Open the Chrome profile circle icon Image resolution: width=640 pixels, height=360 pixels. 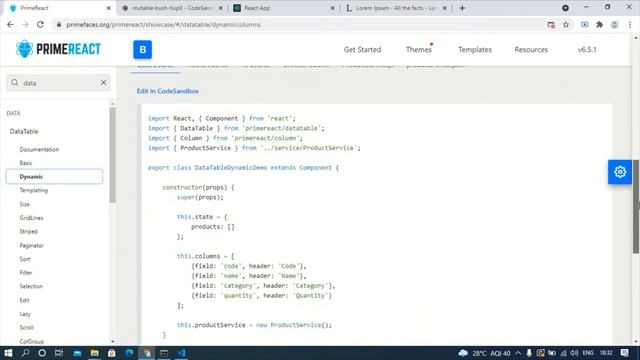point(615,24)
